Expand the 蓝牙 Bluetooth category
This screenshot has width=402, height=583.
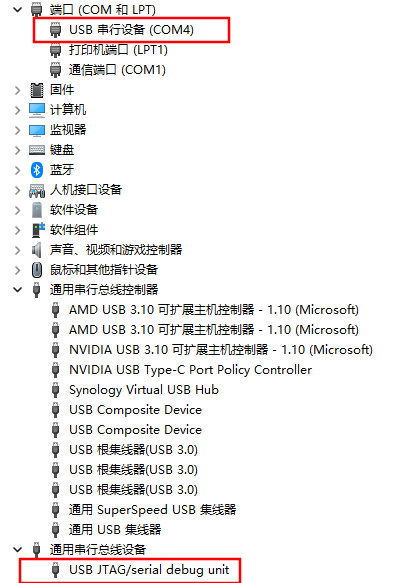coord(17,170)
